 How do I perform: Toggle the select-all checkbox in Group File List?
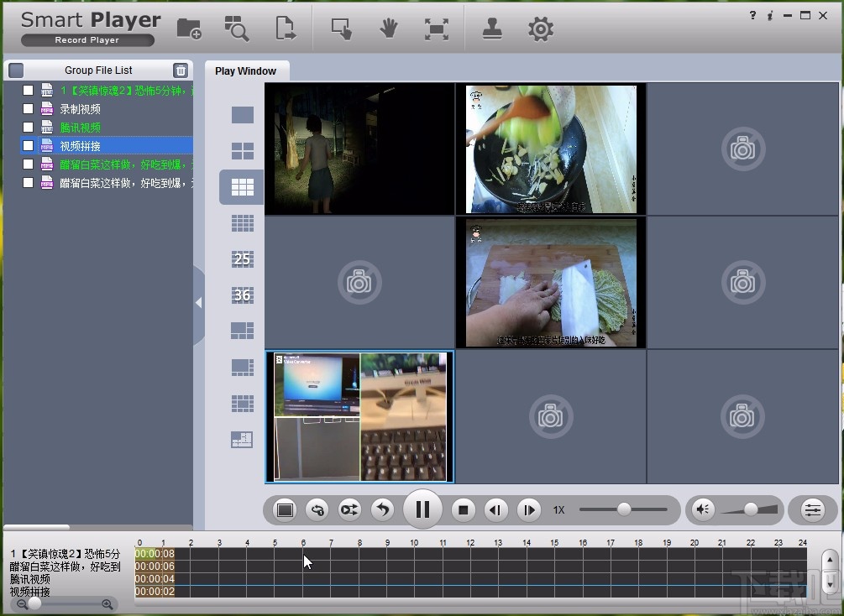pyautogui.click(x=16, y=70)
